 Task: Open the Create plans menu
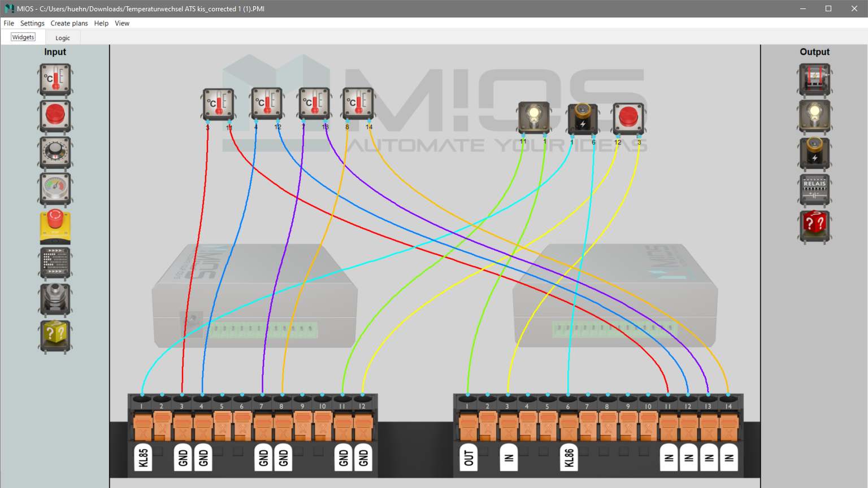point(69,23)
